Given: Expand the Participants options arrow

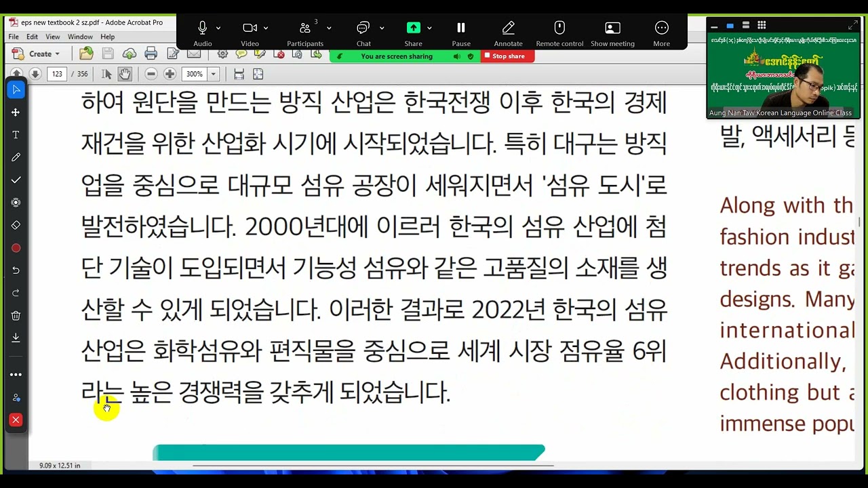Looking at the screenshot, I should [329, 28].
